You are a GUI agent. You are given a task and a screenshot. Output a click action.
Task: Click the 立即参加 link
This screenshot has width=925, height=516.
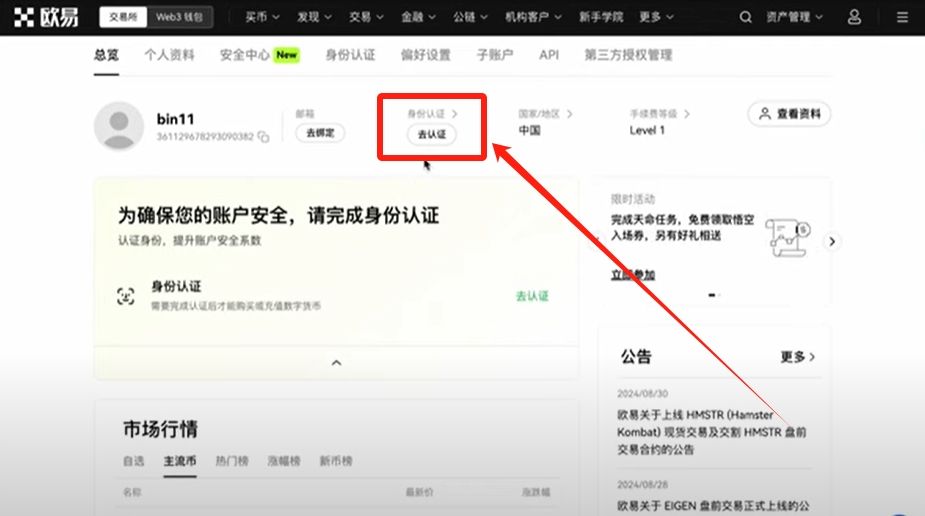pyautogui.click(x=632, y=274)
